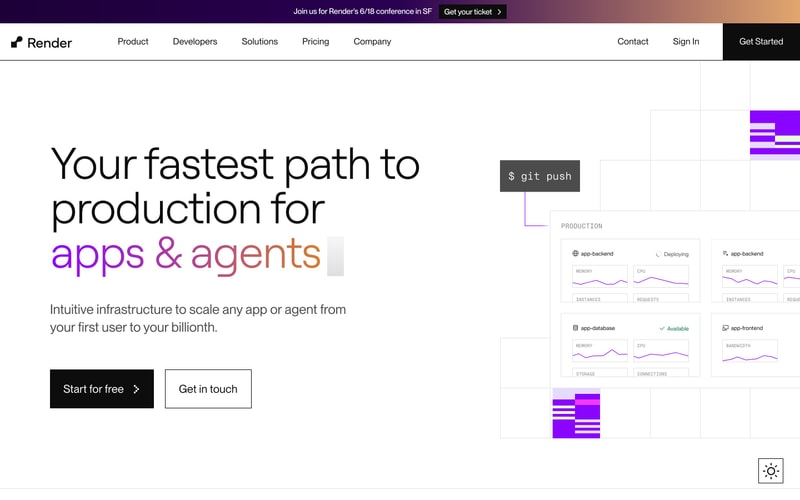Click the Render wordmark text
The image size is (800, 500).
49,43
